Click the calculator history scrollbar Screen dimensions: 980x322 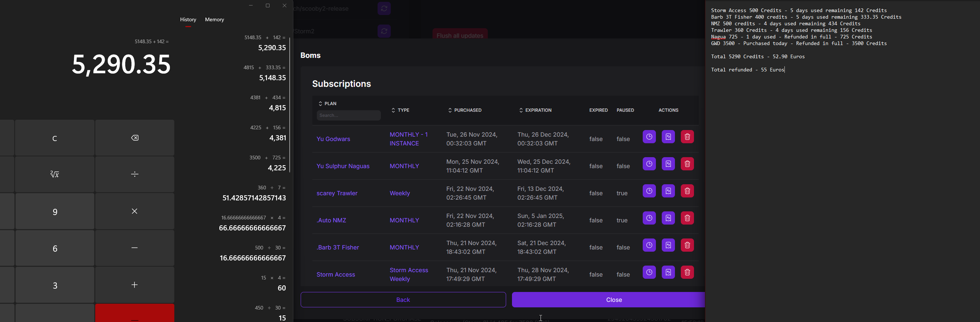290,105
